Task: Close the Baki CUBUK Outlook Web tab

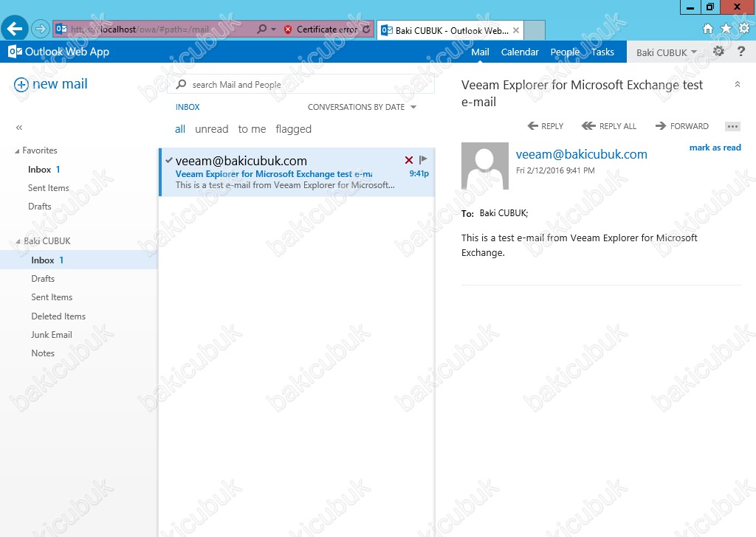Action: point(516,30)
